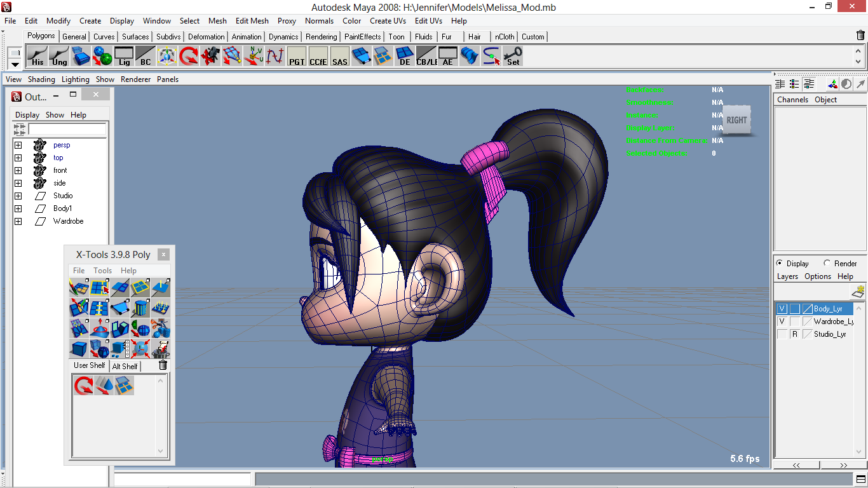
Task: Select the Render radio button
Action: click(827, 263)
